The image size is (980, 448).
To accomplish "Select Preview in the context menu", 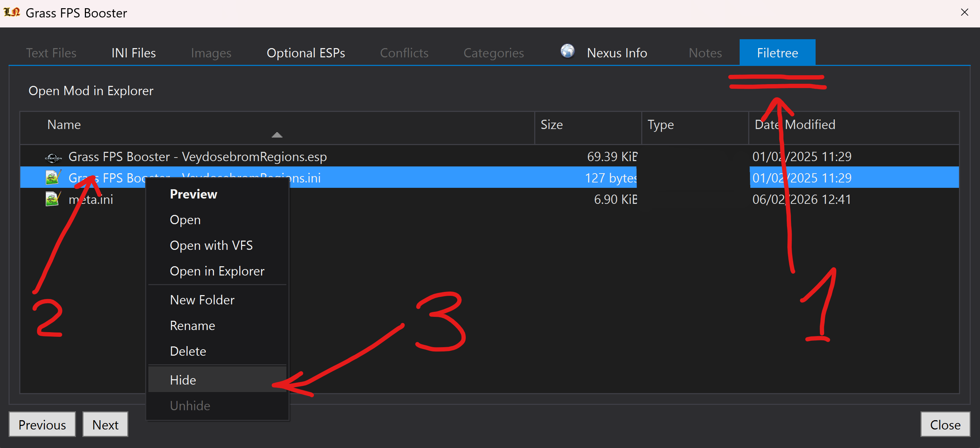I will point(193,194).
